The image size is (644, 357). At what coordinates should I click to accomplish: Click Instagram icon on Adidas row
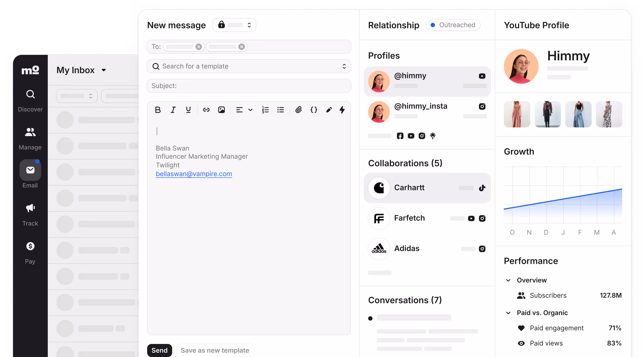click(482, 249)
